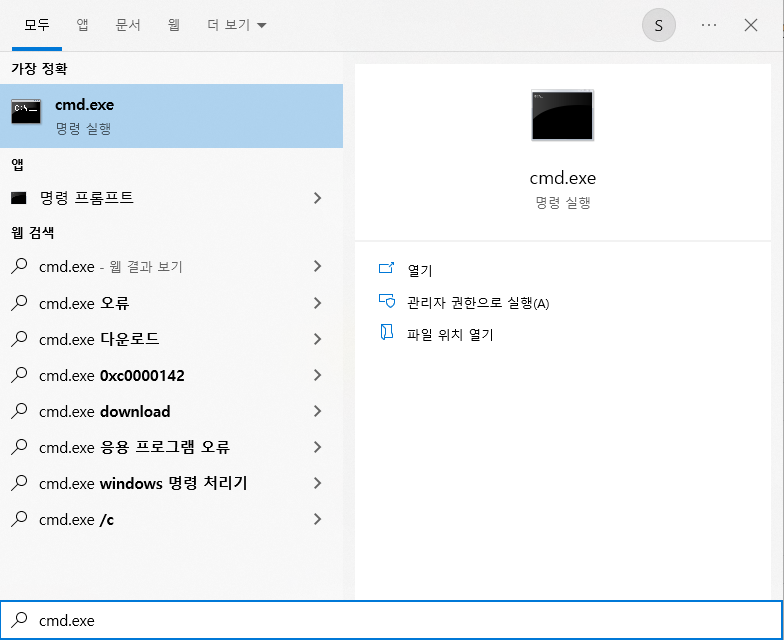The width and height of the screenshot is (784, 640).
Task: Click the search box containing cmd.exe
Action: tap(392, 620)
